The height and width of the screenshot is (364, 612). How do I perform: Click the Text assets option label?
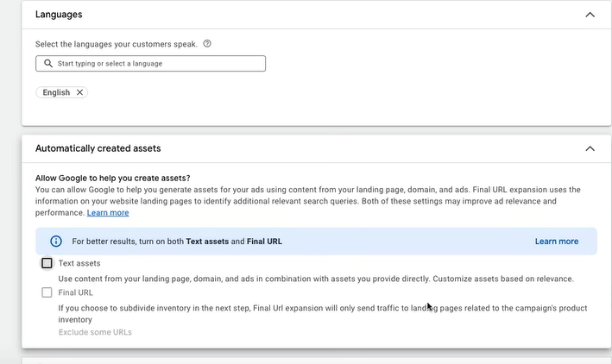pyautogui.click(x=79, y=263)
